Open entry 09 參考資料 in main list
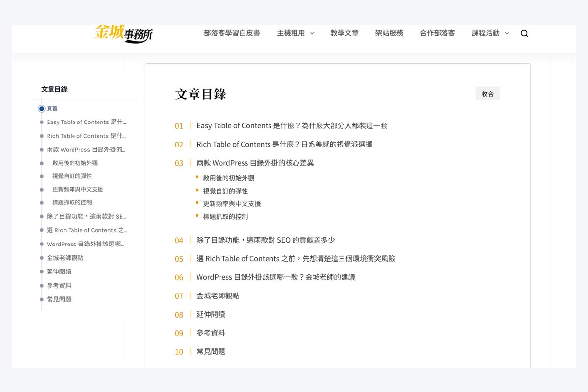The height and width of the screenshot is (392, 588). [x=211, y=333]
